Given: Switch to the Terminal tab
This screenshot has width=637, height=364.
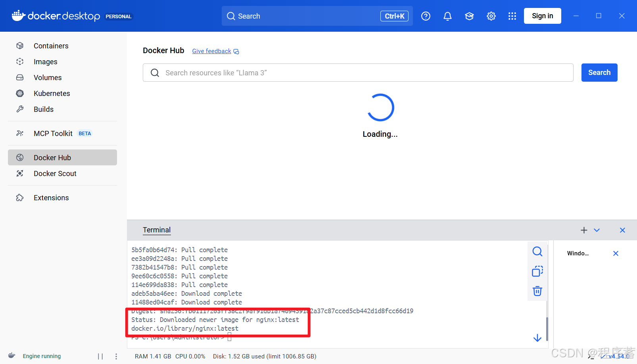Looking at the screenshot, I should [157, 230].
